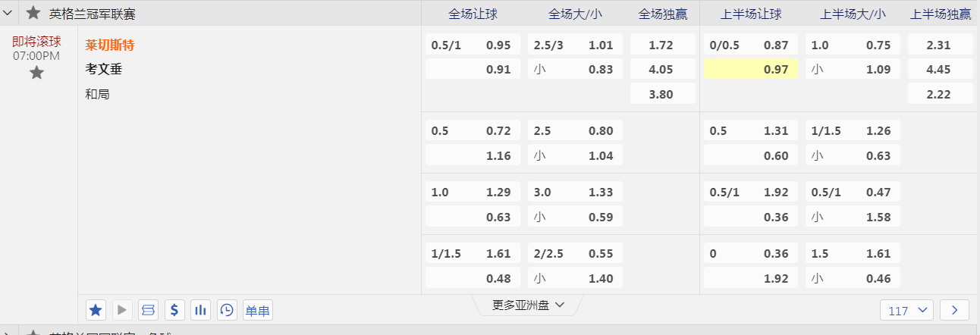Star the match below 07:00PM

coord(36,73)
